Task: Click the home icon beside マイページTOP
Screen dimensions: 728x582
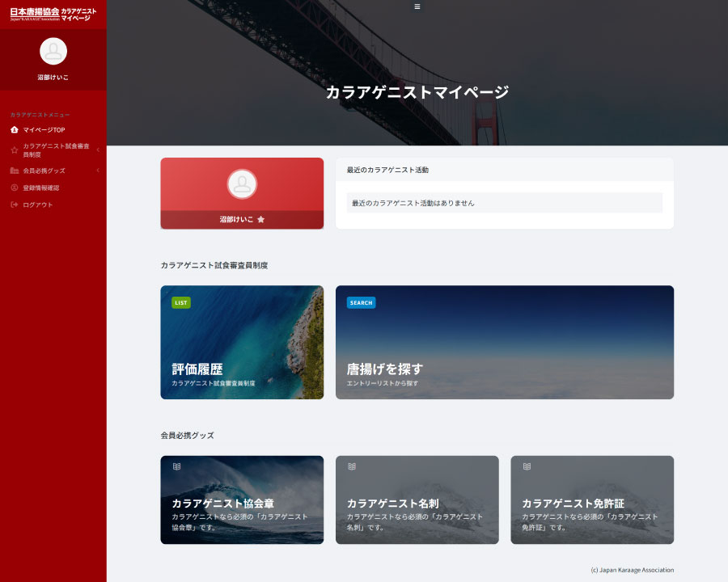Action: tap(15, 129)
